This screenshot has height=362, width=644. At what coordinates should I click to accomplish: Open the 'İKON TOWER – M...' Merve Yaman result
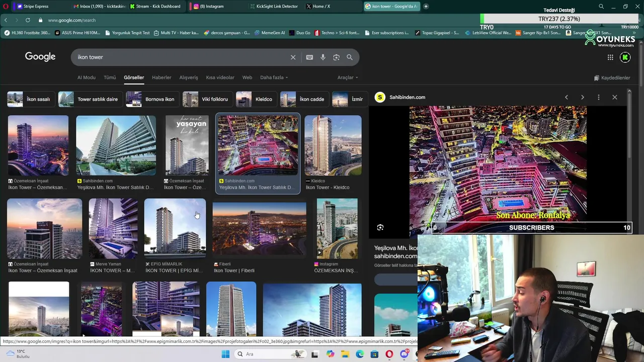(113, 236)
